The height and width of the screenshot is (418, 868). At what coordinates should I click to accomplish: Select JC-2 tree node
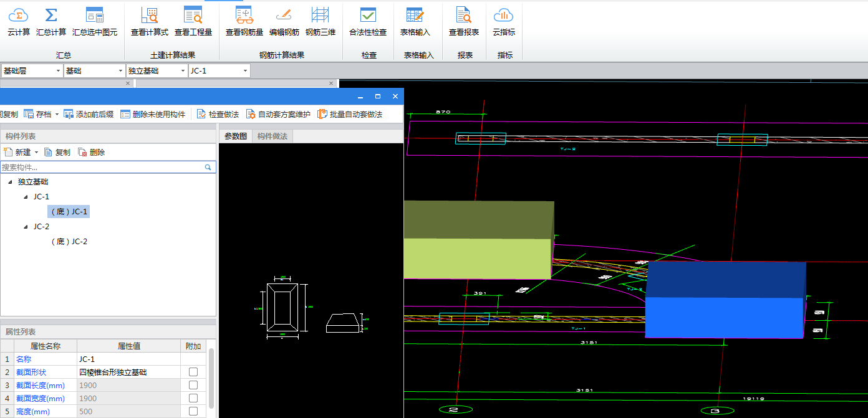[41, 227]
